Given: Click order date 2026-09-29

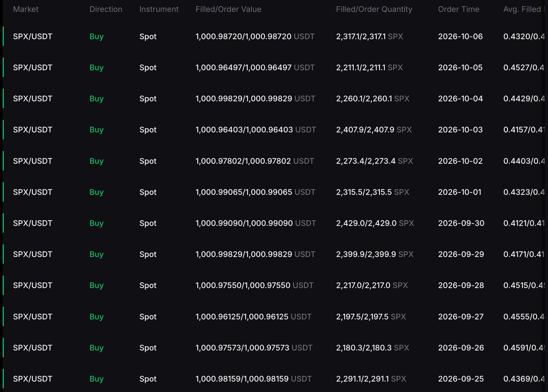Looking at the screenshot, I should click(461, 254).
